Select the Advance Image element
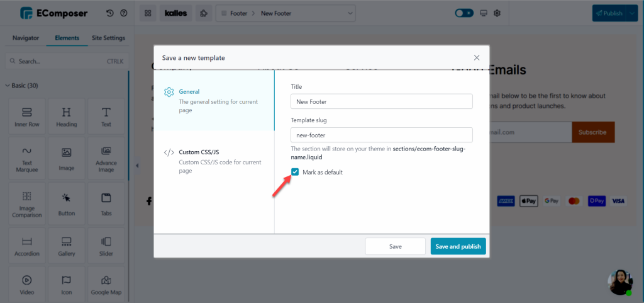The image size is (644, 303). pos(106,158)
